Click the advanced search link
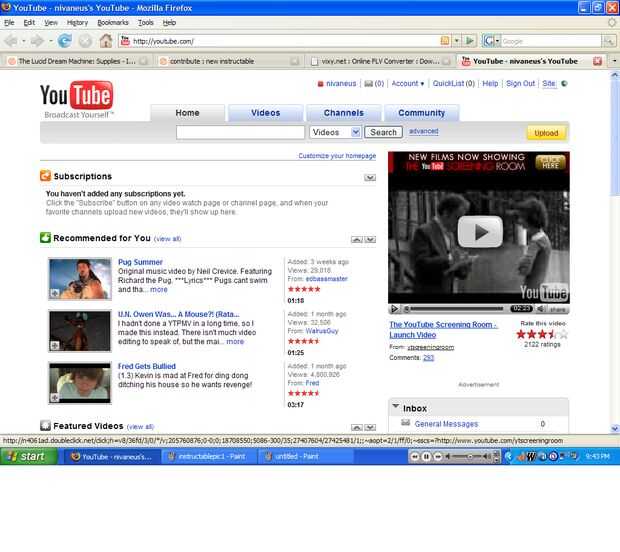Viewport: 620px width, 552px height. click(x=423, y=131)
